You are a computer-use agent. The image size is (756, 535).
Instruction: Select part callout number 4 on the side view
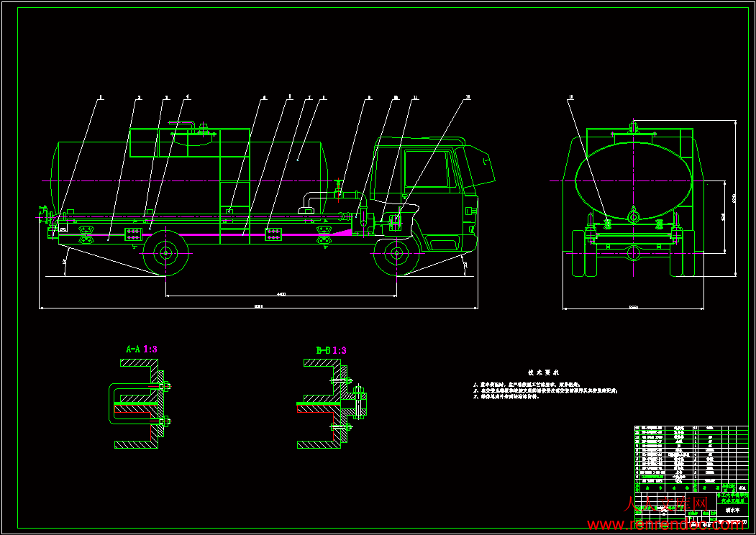pyautogui.click(x=188, y=97)
